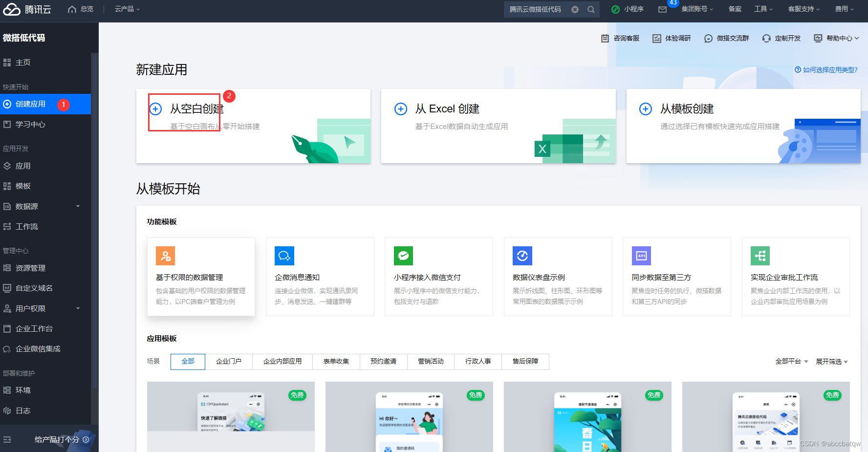The height and width of the screenshot is (452, 868).
Task: Open the 植树节邀请函 template thumbnail
Action: tap(587, 417)
